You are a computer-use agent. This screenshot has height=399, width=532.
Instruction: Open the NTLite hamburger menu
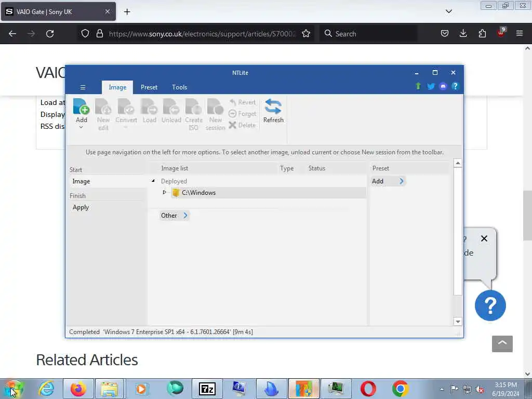83,87
